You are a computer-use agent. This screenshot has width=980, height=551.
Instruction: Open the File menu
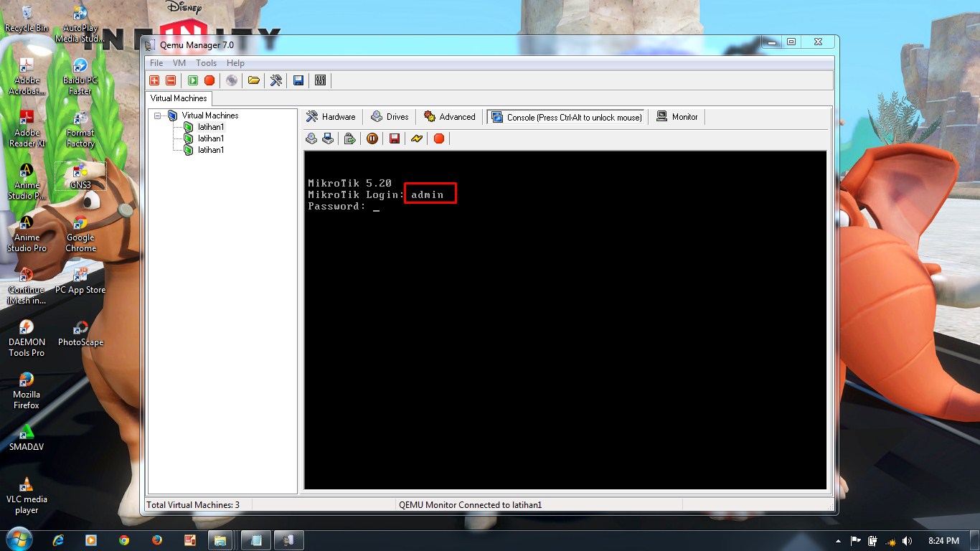click(156, 63)
